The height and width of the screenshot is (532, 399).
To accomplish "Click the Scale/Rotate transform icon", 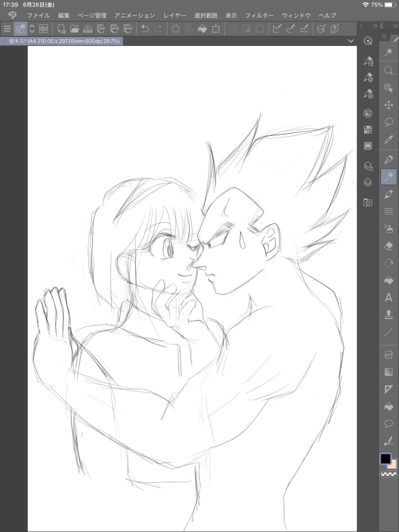I will (x=215, y=29).
